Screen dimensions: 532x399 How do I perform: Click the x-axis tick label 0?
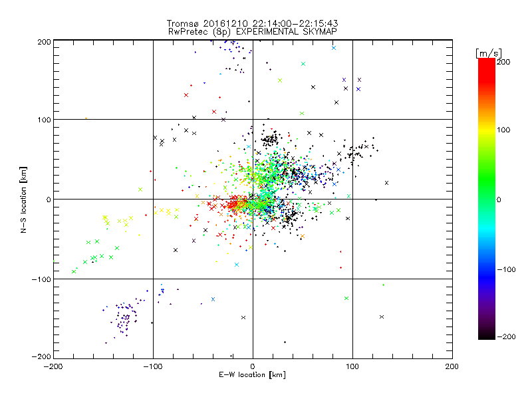pos(253,366)
